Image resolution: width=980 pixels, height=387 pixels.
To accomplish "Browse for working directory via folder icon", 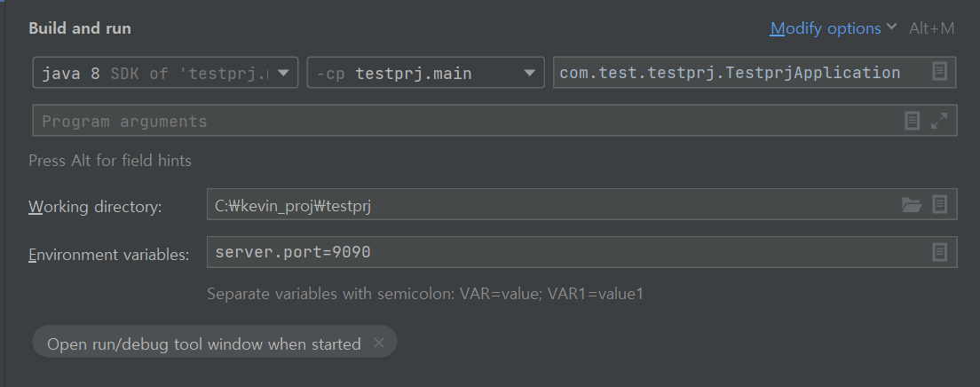I will (x=912, y=204).
